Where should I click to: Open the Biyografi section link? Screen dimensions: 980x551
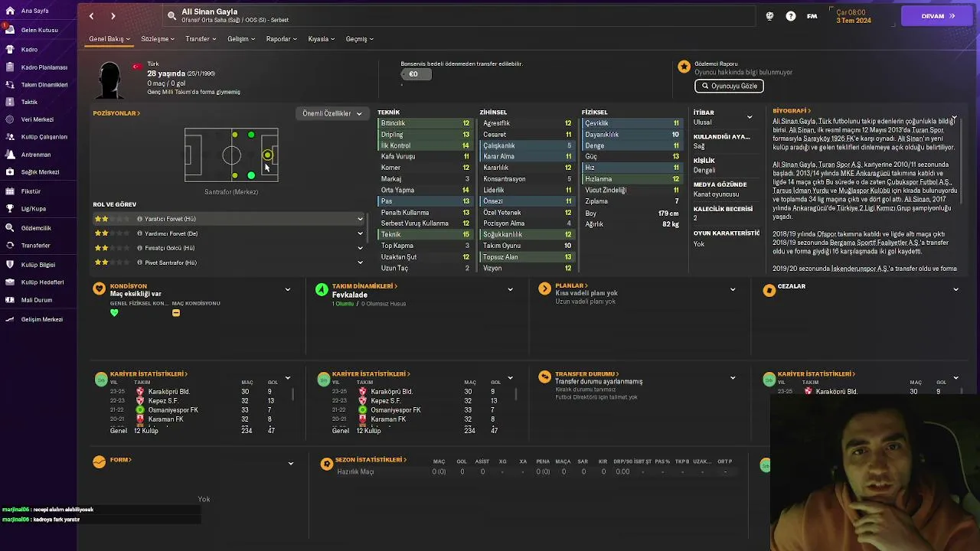[792, 111]
